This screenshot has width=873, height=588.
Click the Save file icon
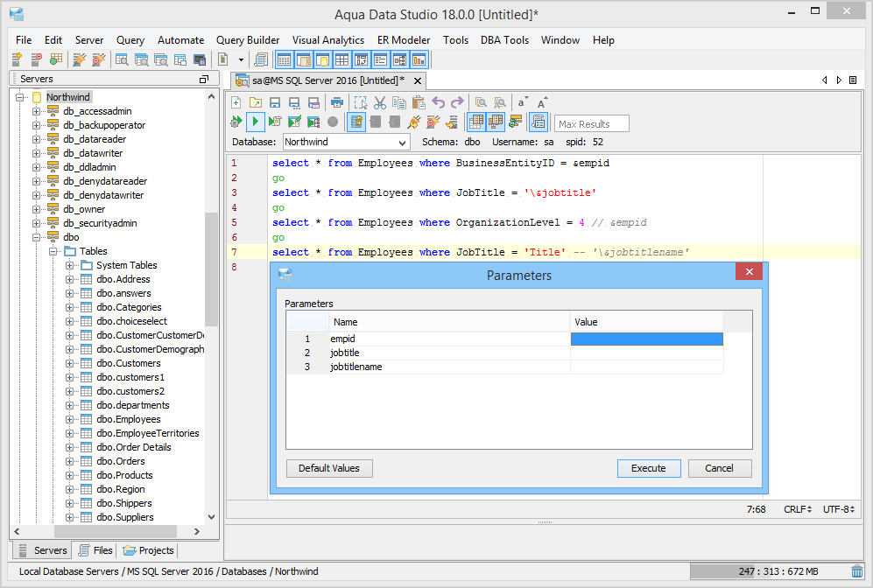[x=275, y=102]
